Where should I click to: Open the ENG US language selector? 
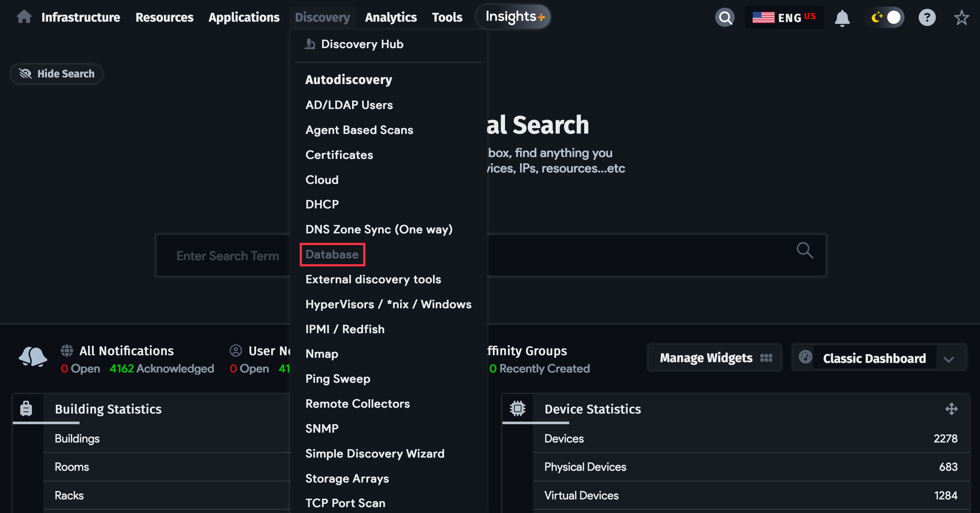point(785,17)
